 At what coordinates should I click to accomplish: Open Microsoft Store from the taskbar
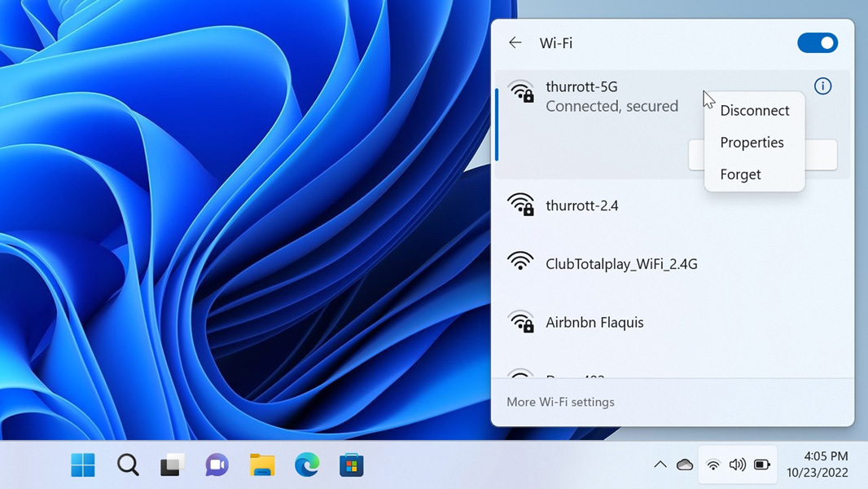(x=352, y=465)
